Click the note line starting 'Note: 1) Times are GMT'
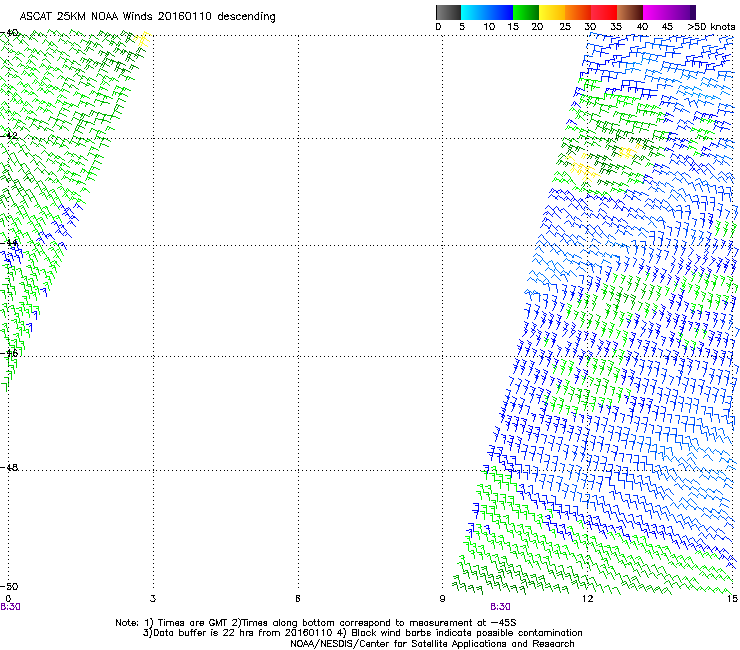Screen dimensions: 740x650 (x=316, y=623)
